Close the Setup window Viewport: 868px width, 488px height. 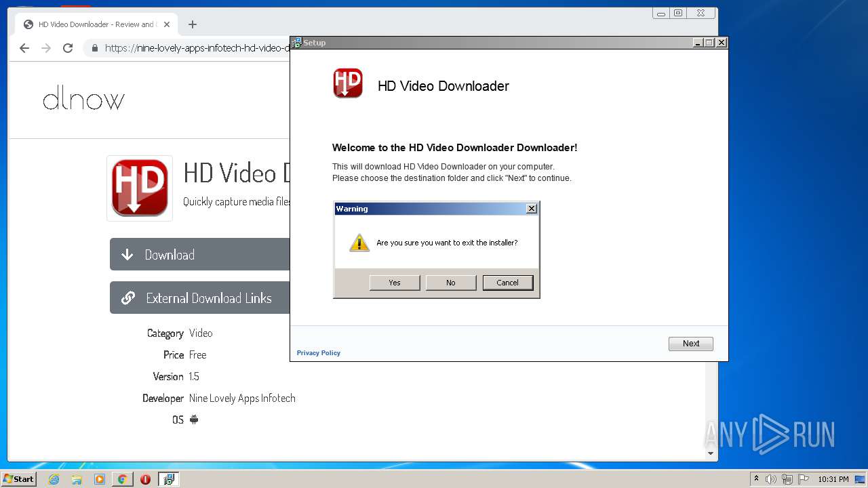click(x=722, y=43)
